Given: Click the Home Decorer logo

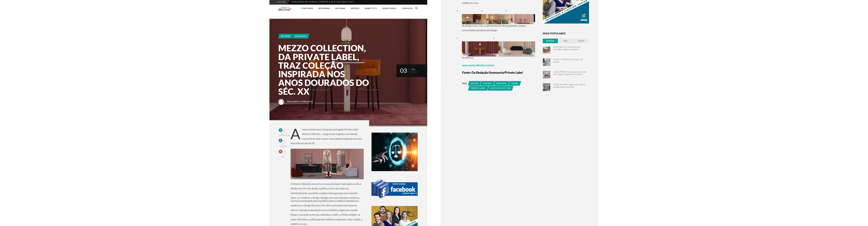Looking at the screenshot, I should (285, 9).
